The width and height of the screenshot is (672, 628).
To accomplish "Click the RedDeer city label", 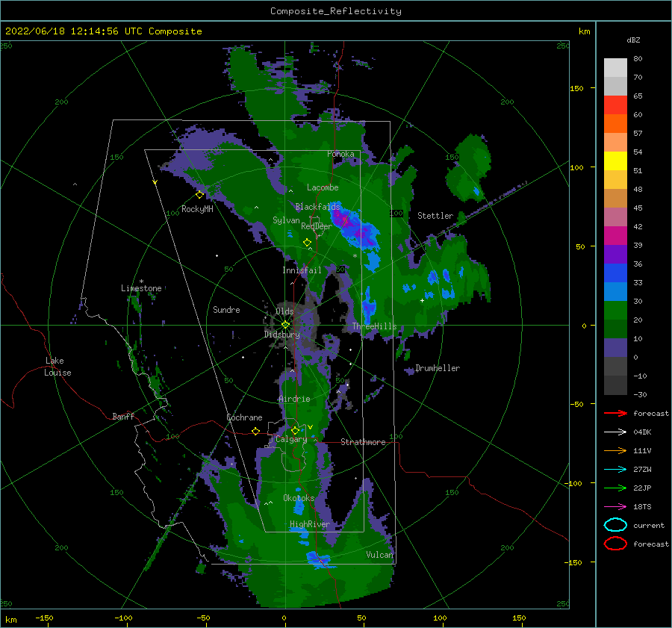I will tap(317, 226).
